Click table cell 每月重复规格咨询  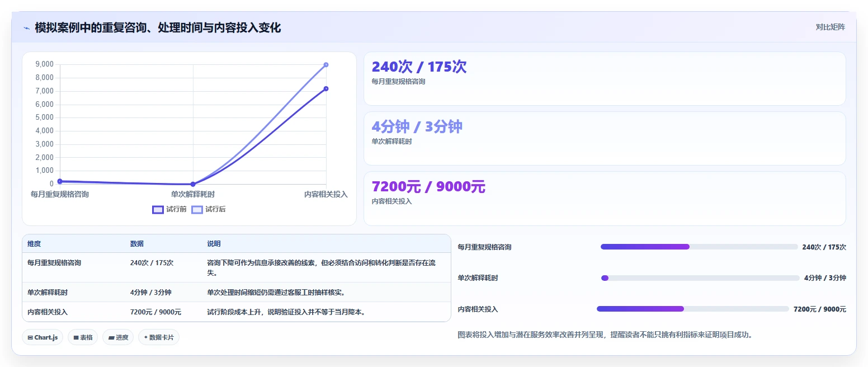pyautogui.click(x=54, y=262)
